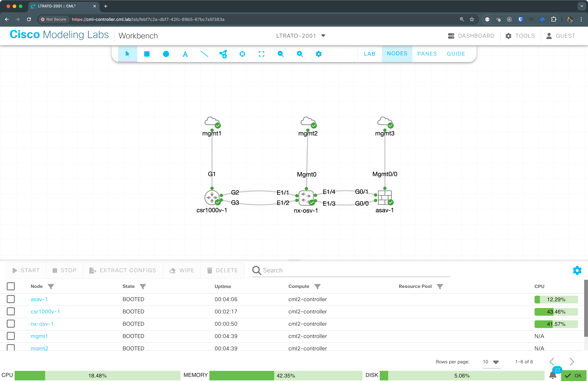This screenshot has height=381, width=588.
Task: Switch to the NODES tab
Action: pos(397,54)
